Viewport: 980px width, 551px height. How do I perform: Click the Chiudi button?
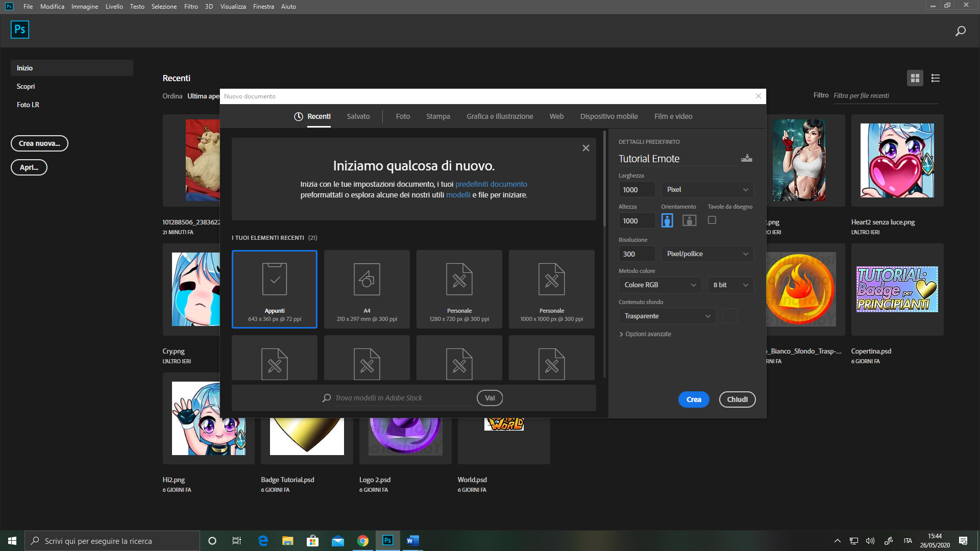pyautogui.click(x=737, y=399)
